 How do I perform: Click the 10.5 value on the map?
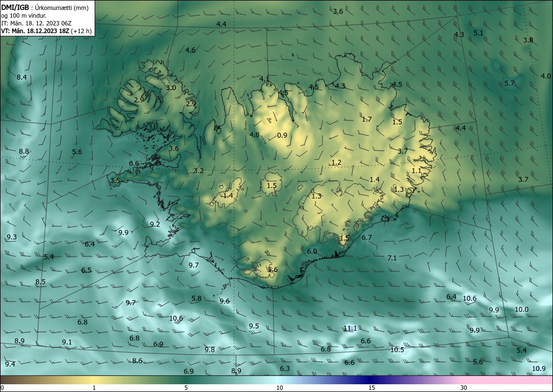coord(397,349)
